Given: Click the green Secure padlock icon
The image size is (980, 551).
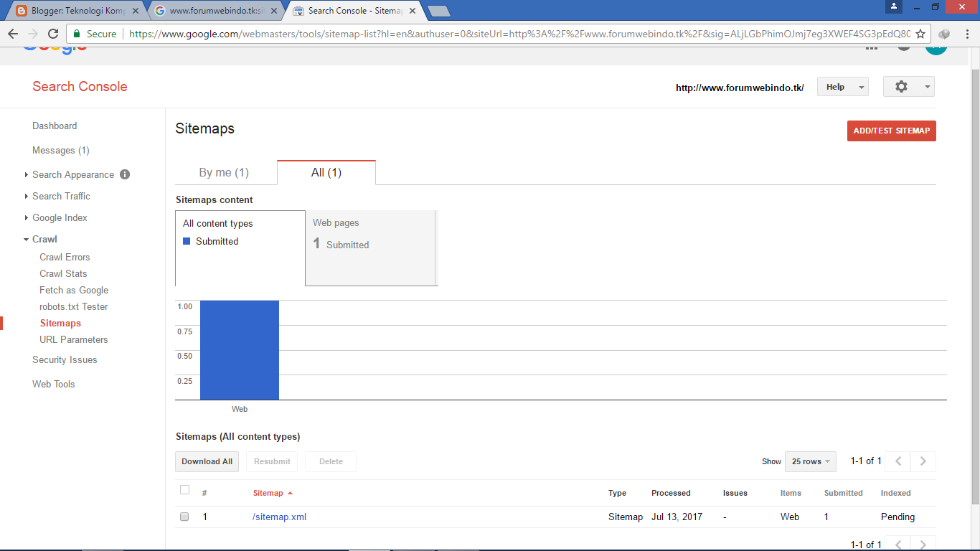Looking at the screenshot, I should coord(77,34).
